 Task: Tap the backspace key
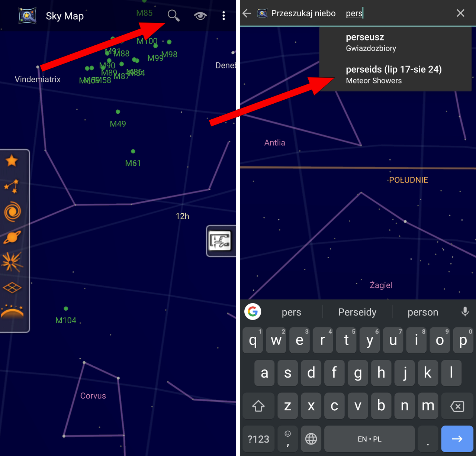(x=457, y=406)
